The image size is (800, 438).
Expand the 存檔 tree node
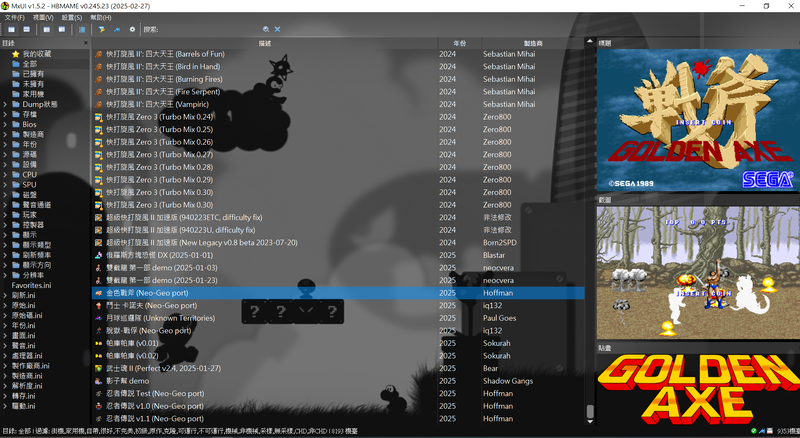(5, 114)
